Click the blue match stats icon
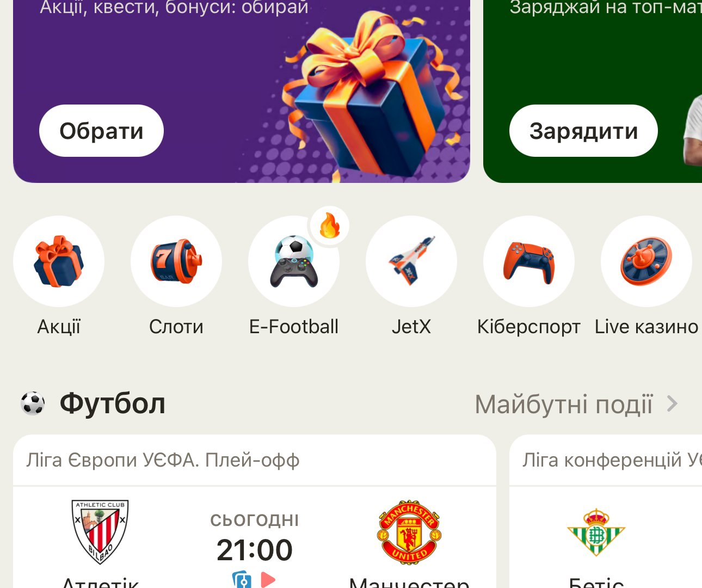Screen dimensions: 702x588 242,579
